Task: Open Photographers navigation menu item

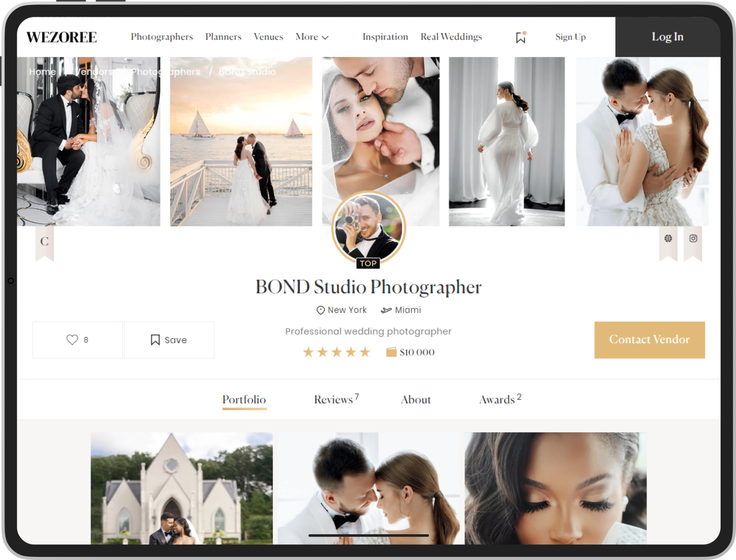Action: tap(162, 37)
